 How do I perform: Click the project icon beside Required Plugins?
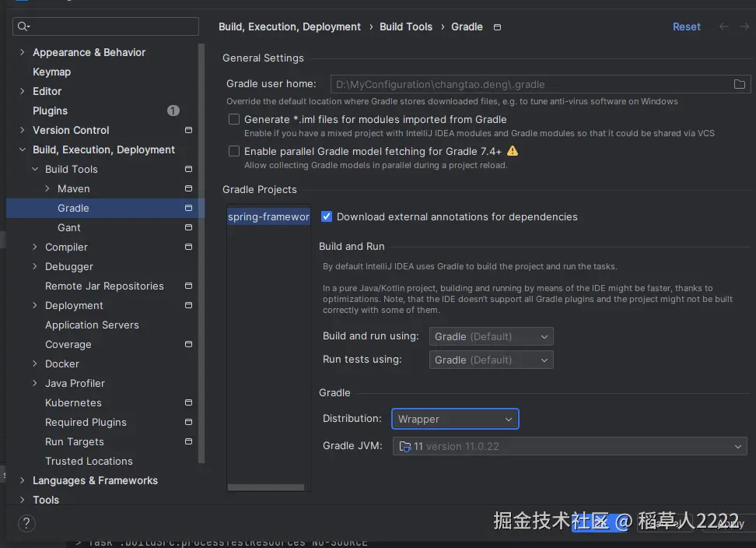coord(188,422)
